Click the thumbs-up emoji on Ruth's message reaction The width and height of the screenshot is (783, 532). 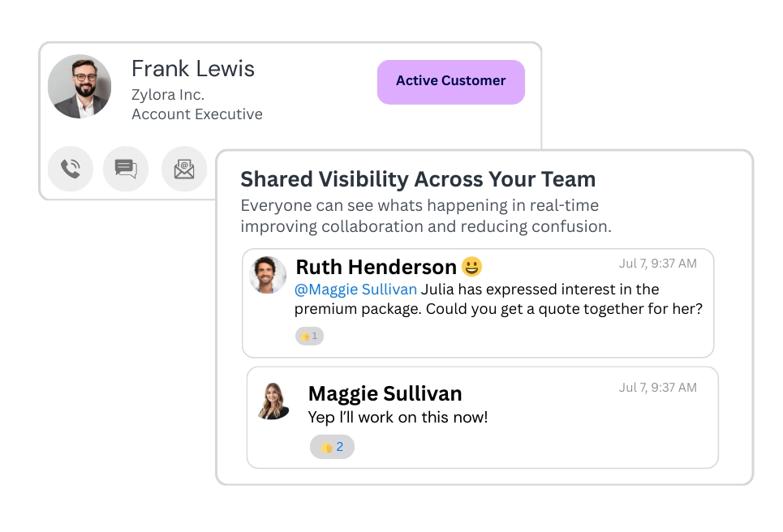[303, 335]
